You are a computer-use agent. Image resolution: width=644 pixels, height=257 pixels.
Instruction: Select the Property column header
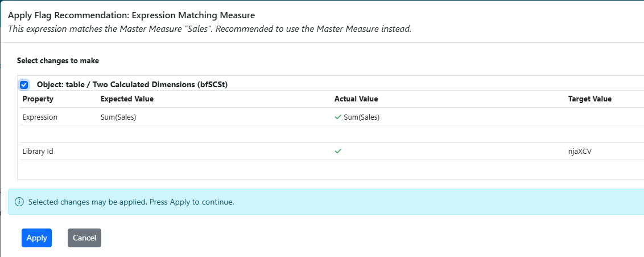point(38,99)
